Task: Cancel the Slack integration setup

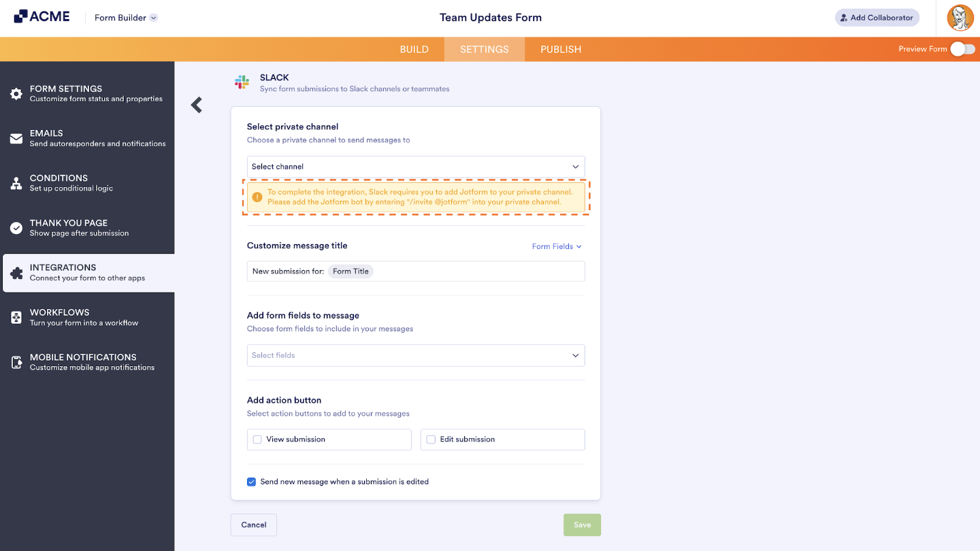Action: [x=253, y=524]
